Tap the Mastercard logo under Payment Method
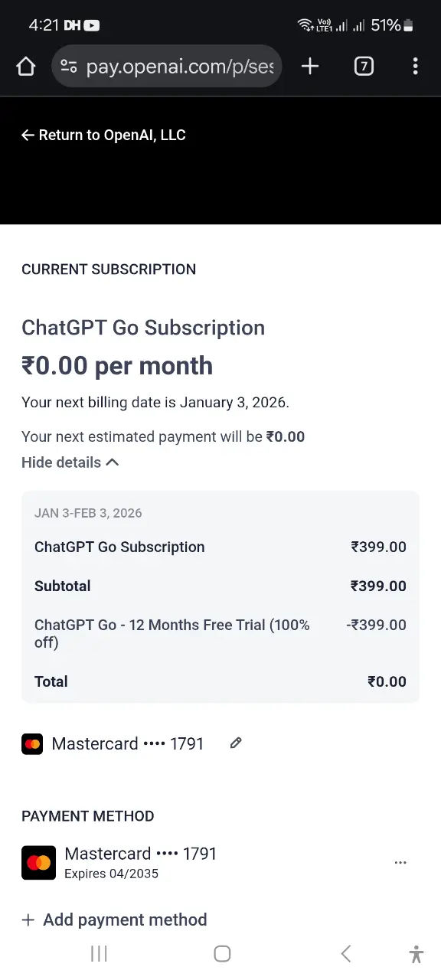 click(38, 863)
